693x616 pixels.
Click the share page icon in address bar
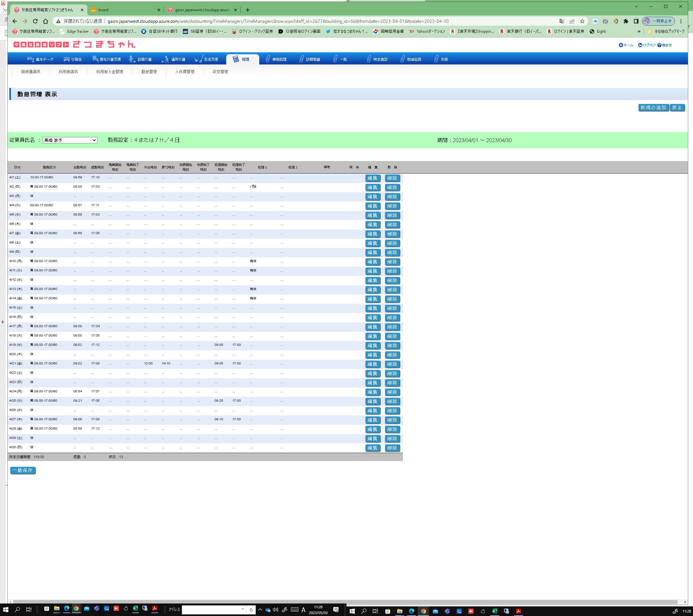tap(572, 21)
